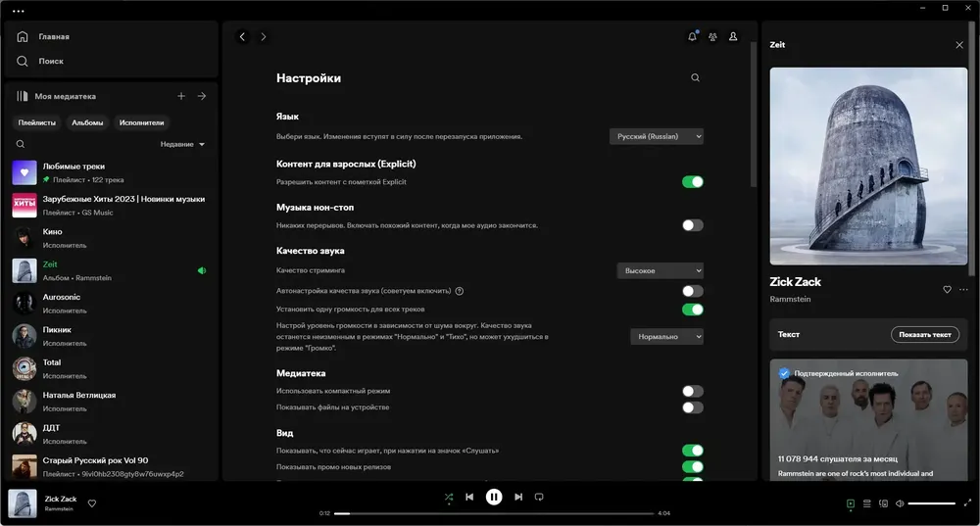This screenshot has height=526, width=980.
Task: Open full screen player icon
Action: point(967,502)
